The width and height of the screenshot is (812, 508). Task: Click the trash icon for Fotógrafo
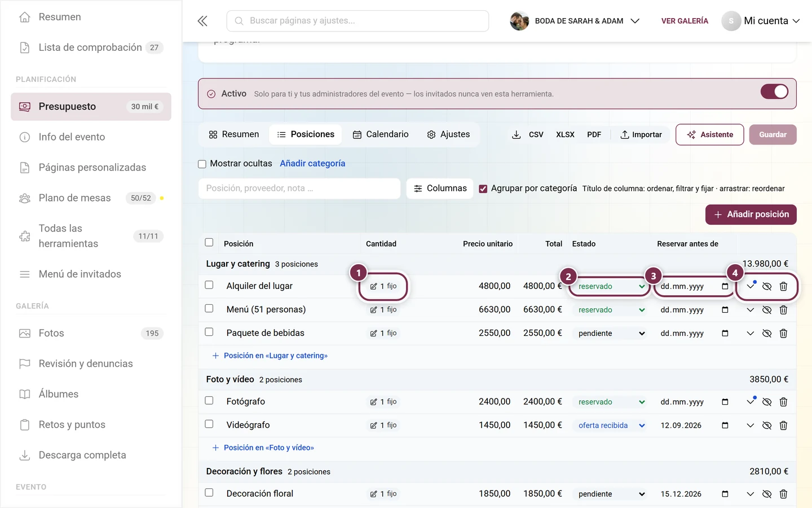(x=783, y=402)
